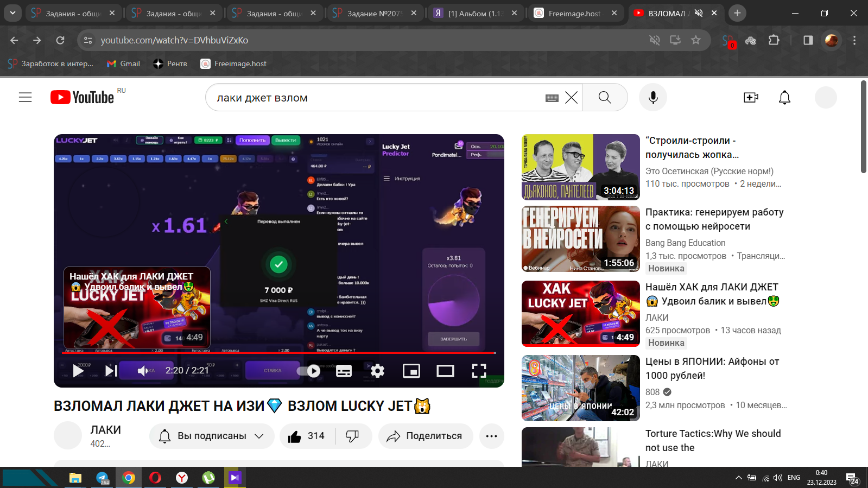Screen dimensions: 868x488
Task: Switch to Задание №207 tab
Action: 375,13
